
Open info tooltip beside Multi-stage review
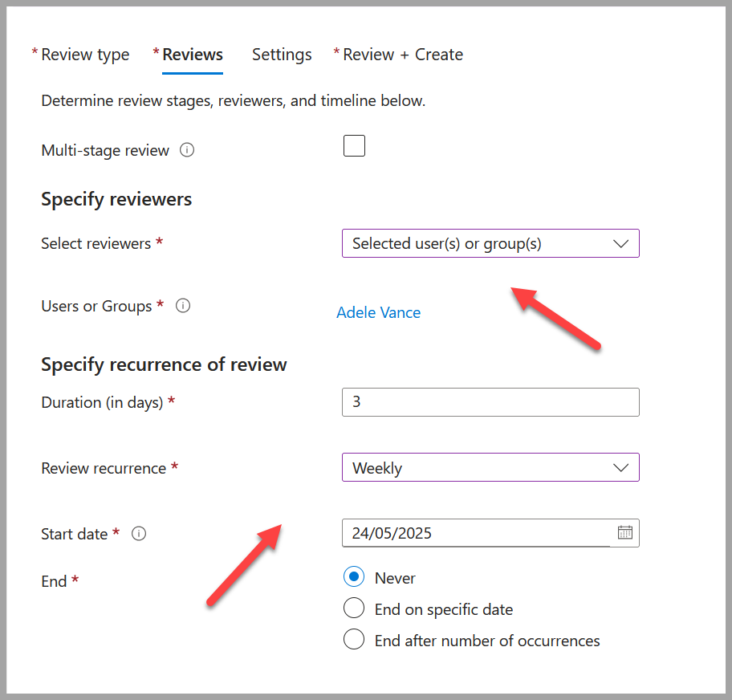coord(187,150)
